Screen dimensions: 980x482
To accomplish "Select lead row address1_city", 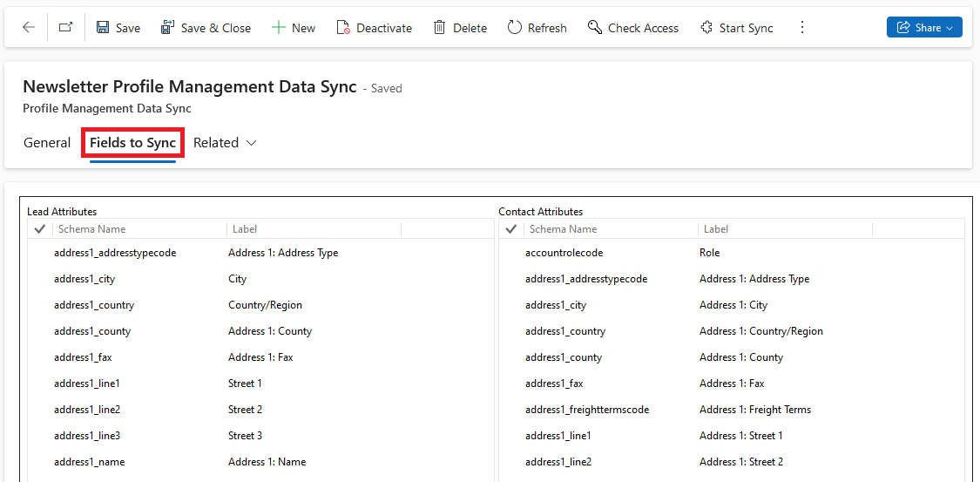I will (260, 279).
